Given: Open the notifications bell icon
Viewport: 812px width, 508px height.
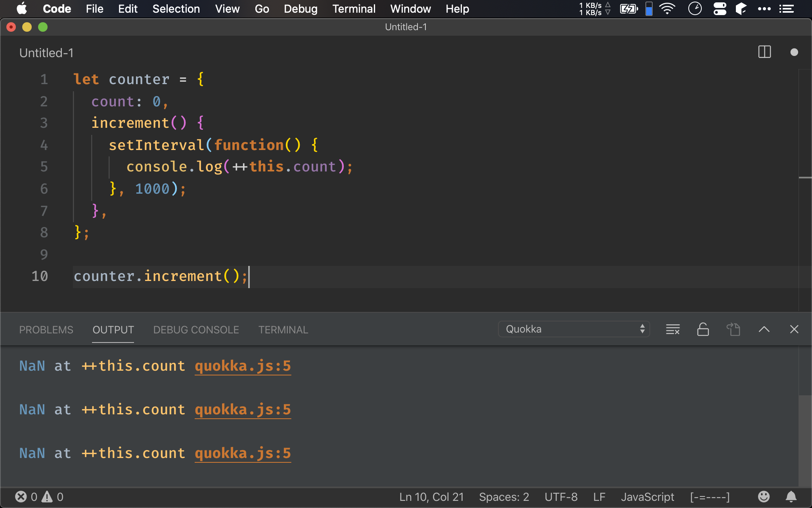Looking at the screenshot, I should pyautogui.click(x=791, y=497).
